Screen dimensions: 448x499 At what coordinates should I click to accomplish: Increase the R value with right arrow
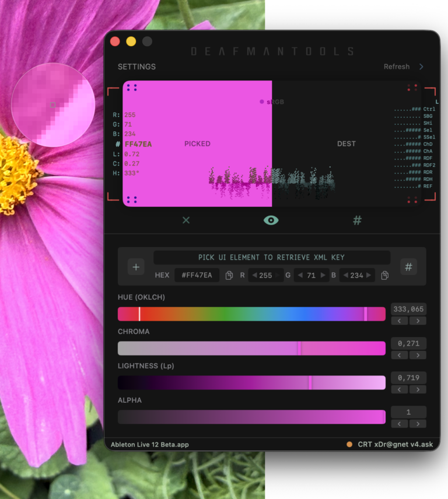click(278, 275)
